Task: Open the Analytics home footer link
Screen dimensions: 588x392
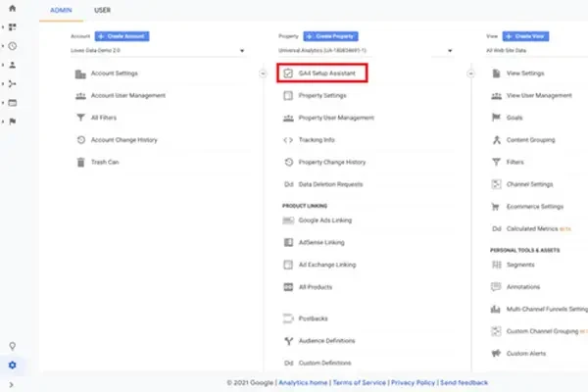Action: point(303,382)
